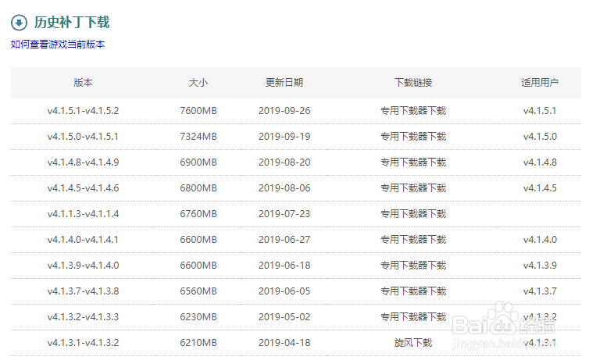Click 专用下载器下载 for v4.1.3.9-v4.1.4.0

(413, 266)
